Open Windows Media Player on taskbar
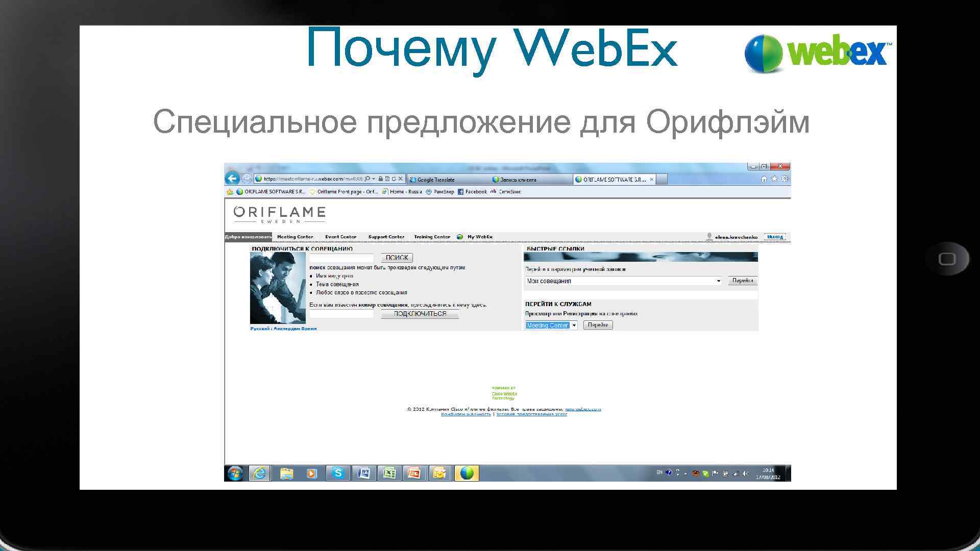Screen dimensions: 980x551 (311, 473)
